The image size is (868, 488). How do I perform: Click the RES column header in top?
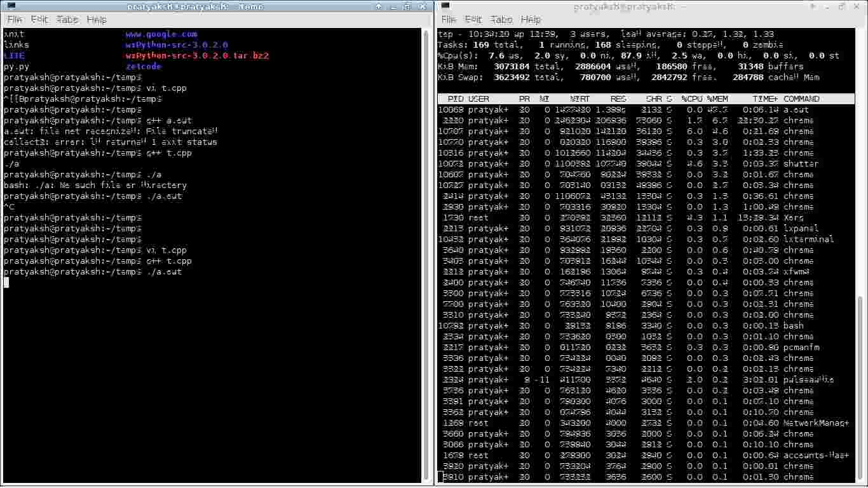pos(618,98)
